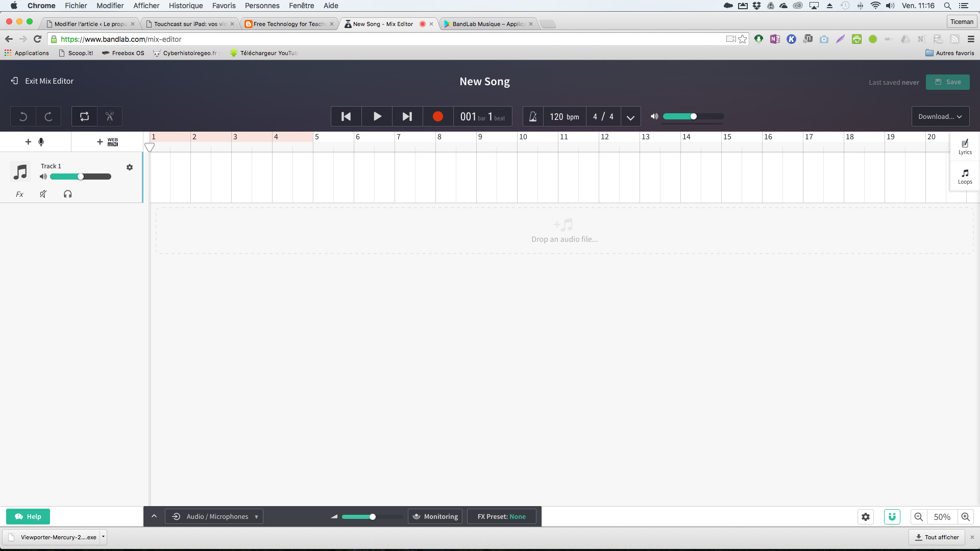
Task: Click the record button to start recording
Action: [437, 116]
